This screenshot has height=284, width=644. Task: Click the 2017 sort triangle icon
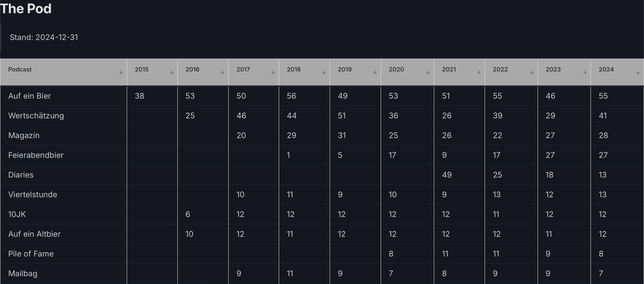coord(273,72)
